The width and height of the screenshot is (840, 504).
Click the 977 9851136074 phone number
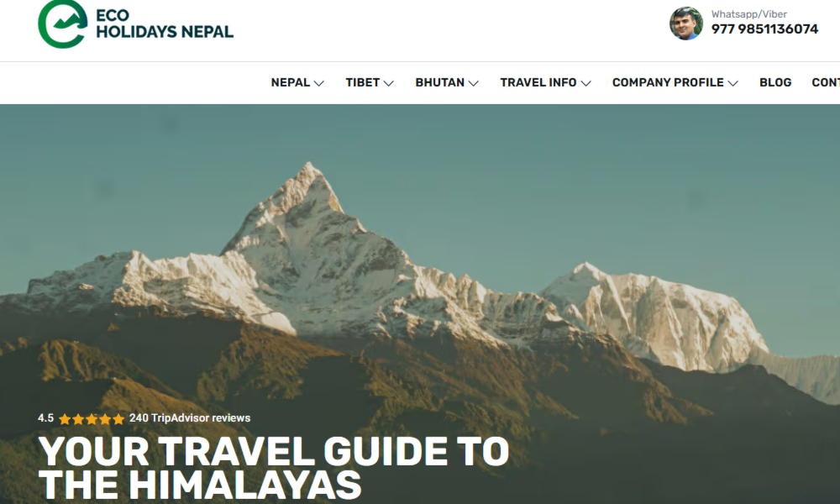coord(764,29)
